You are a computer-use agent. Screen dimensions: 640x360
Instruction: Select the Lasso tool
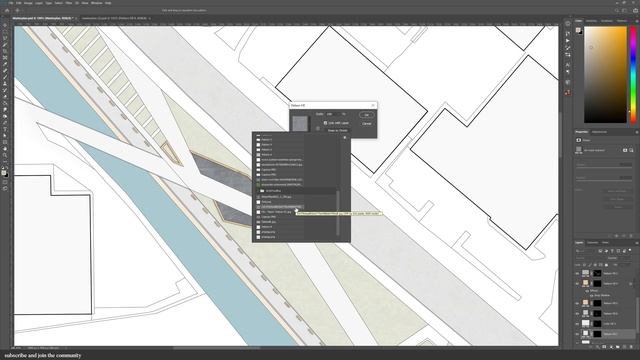point(5,38)
